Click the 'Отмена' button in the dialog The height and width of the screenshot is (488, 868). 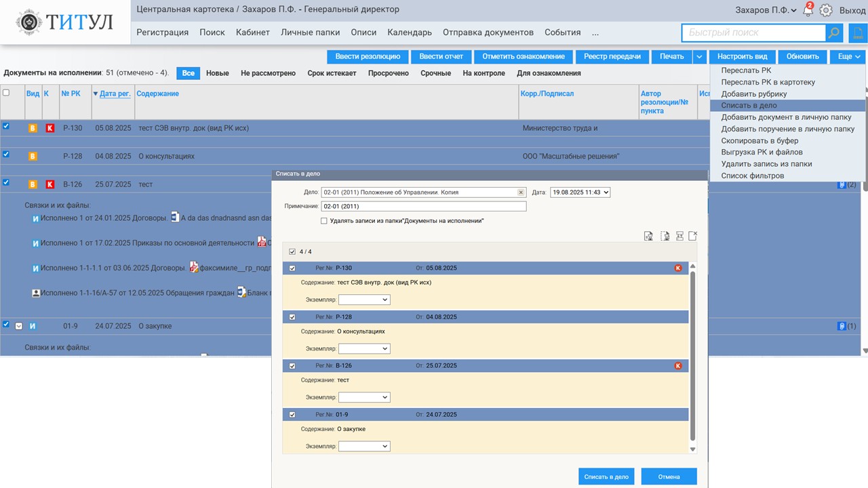(x=669, y=476)
